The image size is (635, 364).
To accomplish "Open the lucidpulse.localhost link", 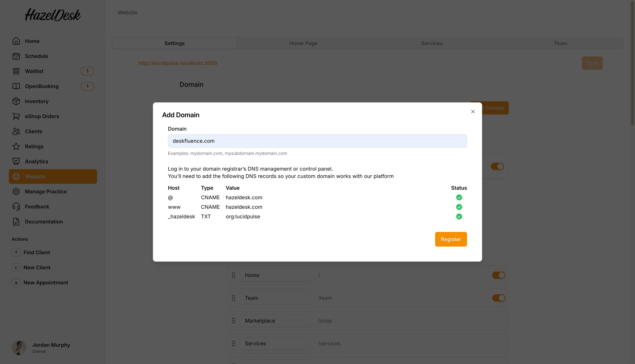I will pyautogui.click(x=177, y=63).
